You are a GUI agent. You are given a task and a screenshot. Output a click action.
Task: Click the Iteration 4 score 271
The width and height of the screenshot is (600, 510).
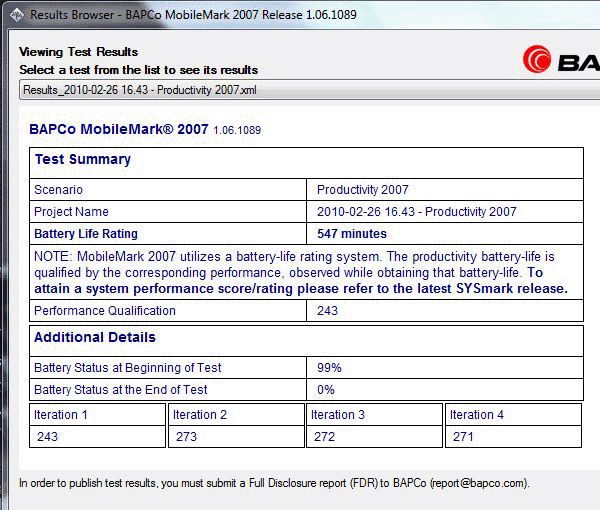(463, 437)
